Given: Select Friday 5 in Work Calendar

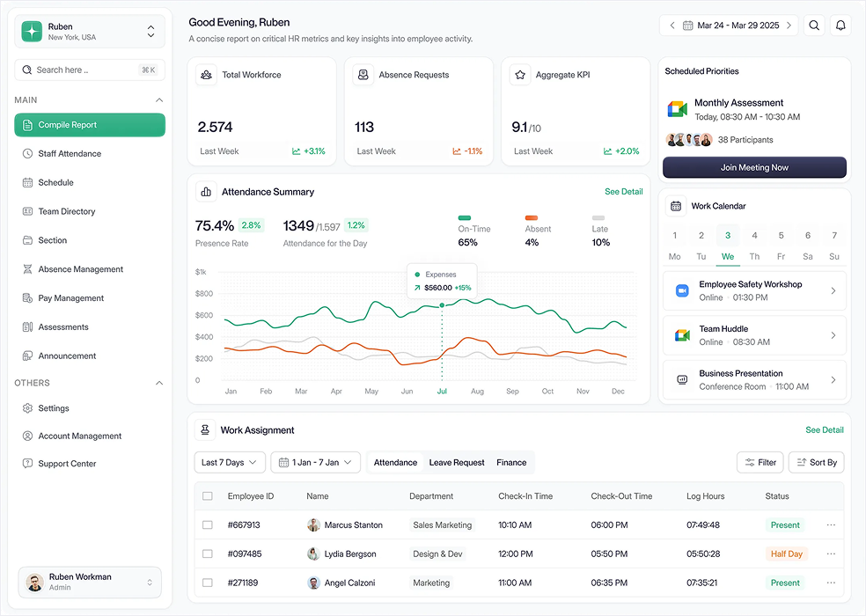Looking at the screenshot, I should (x=781, y=246).
